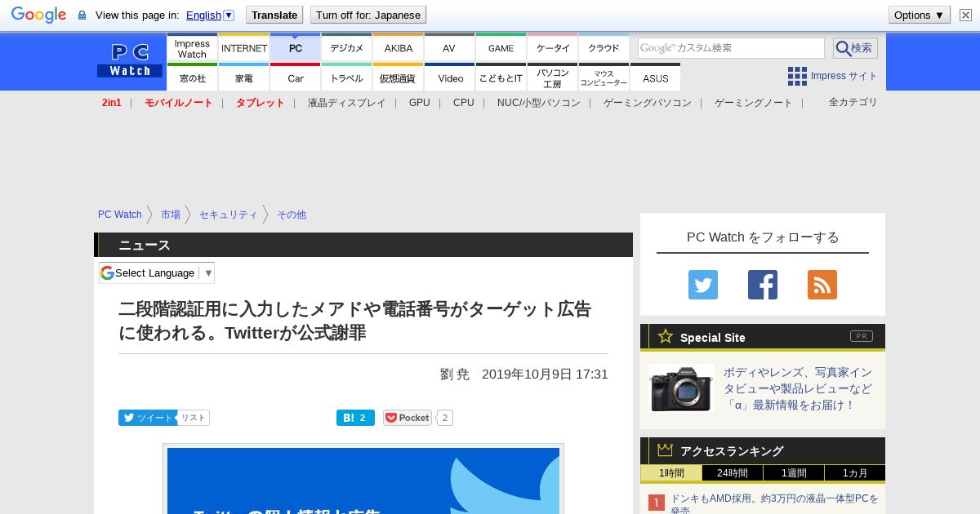
Task: Open the 家電 tab
Action: 243,78
